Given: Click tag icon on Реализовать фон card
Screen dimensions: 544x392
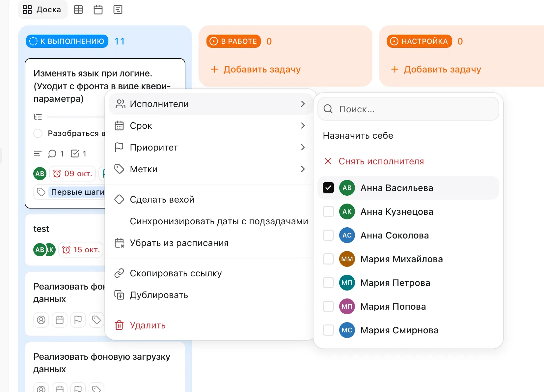Looking at the screenshot, I should (96, 320).
